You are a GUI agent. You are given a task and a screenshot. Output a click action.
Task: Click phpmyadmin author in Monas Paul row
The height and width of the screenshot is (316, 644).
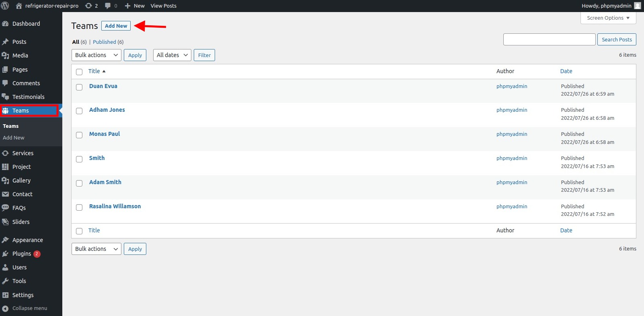[512, 134]
